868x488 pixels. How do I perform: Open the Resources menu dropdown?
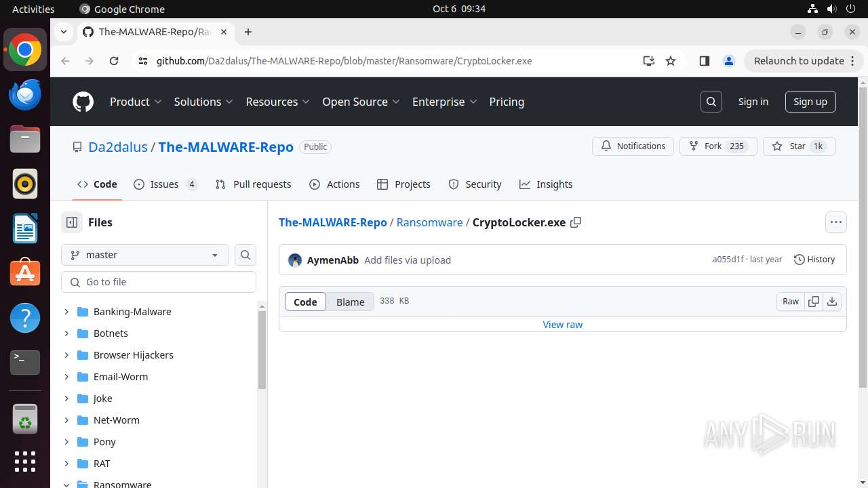278,102
